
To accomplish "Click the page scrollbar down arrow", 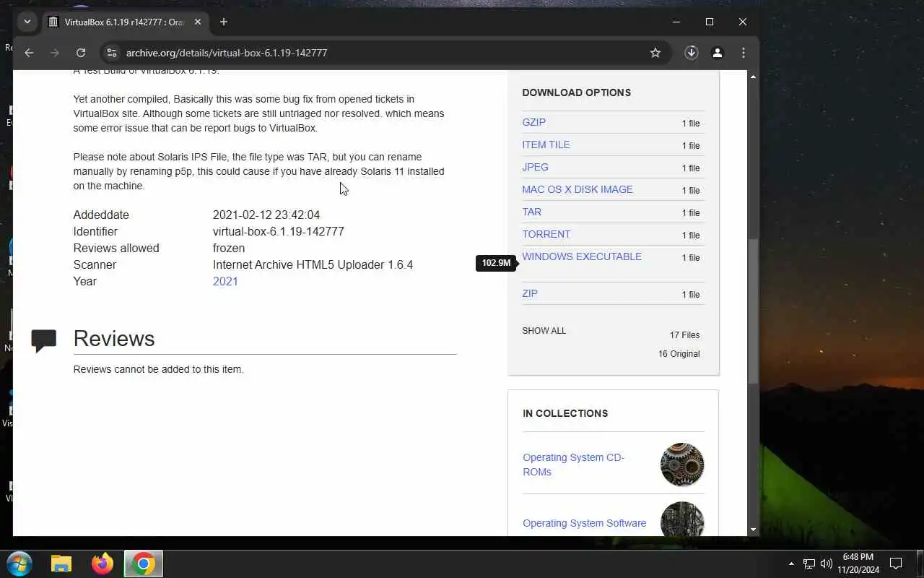I will tap(753, 530).
